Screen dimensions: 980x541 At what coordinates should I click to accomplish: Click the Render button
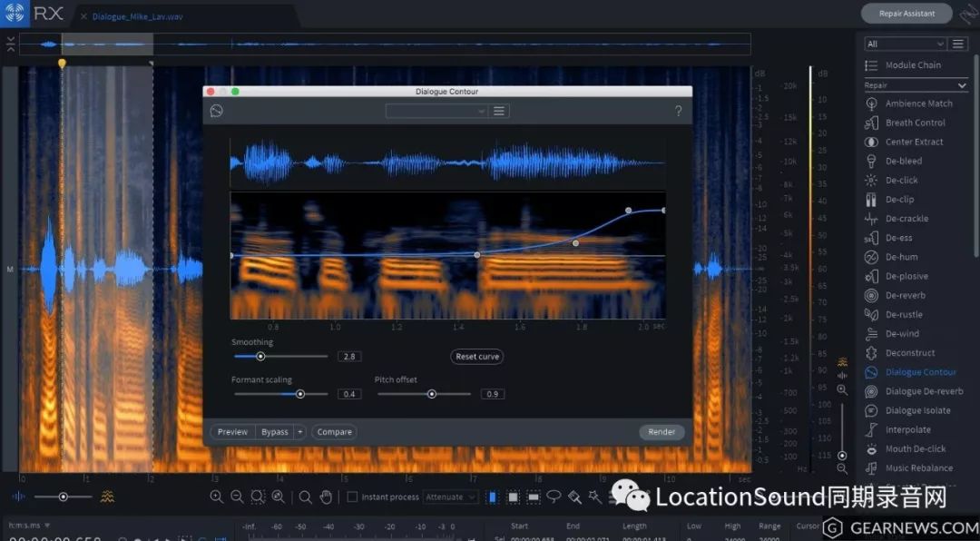coord(661,432)
